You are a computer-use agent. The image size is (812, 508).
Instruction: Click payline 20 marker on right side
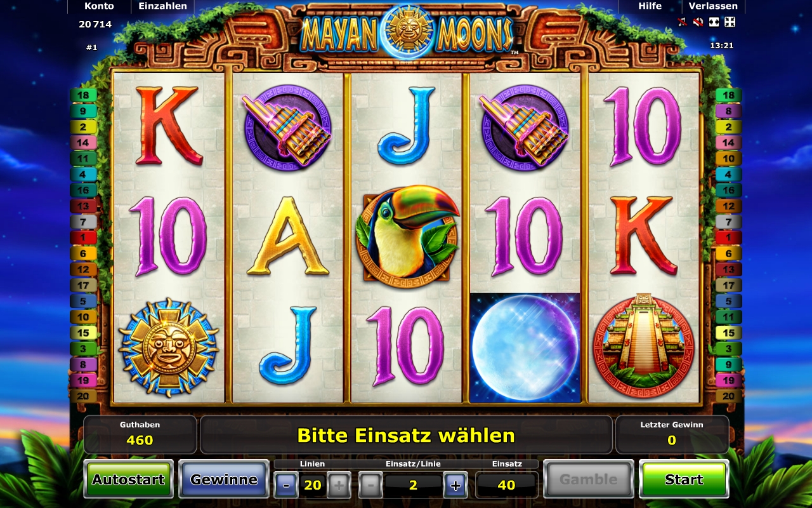coord(728,396)
